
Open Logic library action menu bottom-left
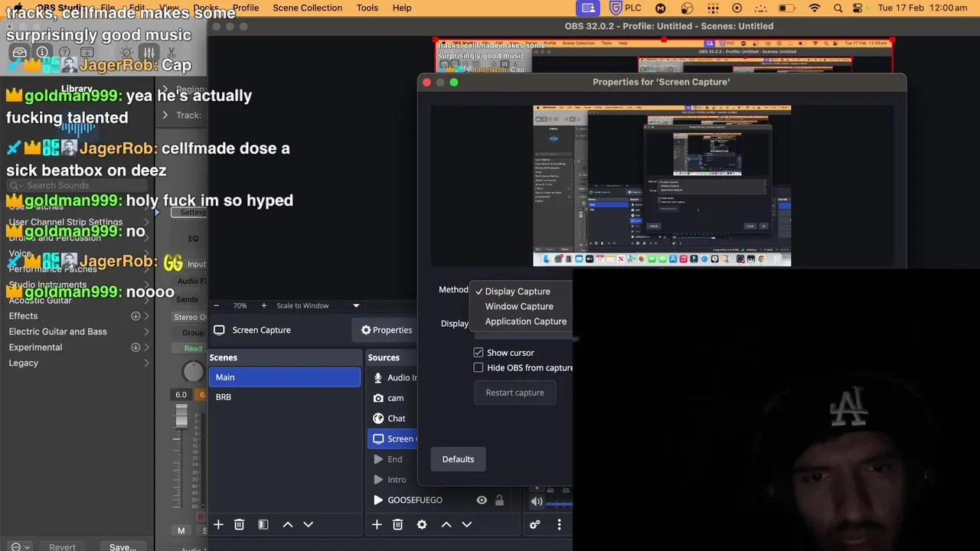click(x=20, y=547)
